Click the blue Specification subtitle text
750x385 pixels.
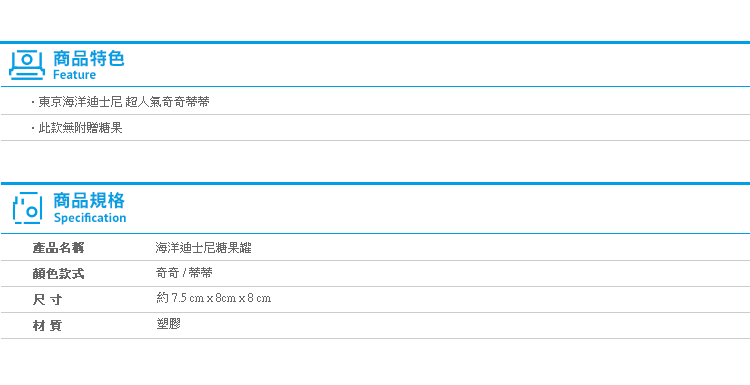(90, 218)
